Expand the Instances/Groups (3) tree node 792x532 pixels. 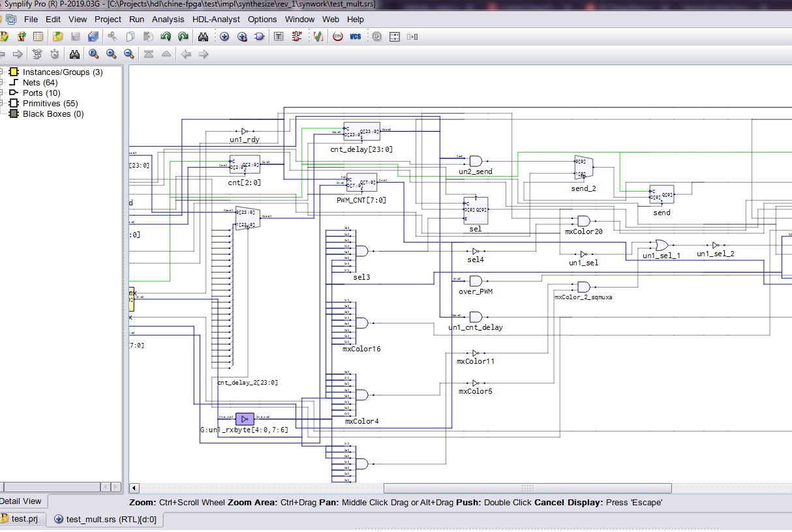coord(2,72)
